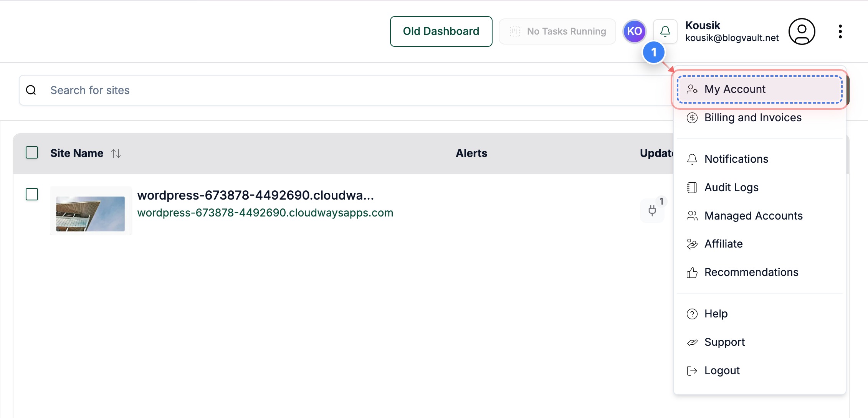Click the search magnifier icon
Image resolution: width=868 pixels, height=418 pixels.
coord(31,90)
